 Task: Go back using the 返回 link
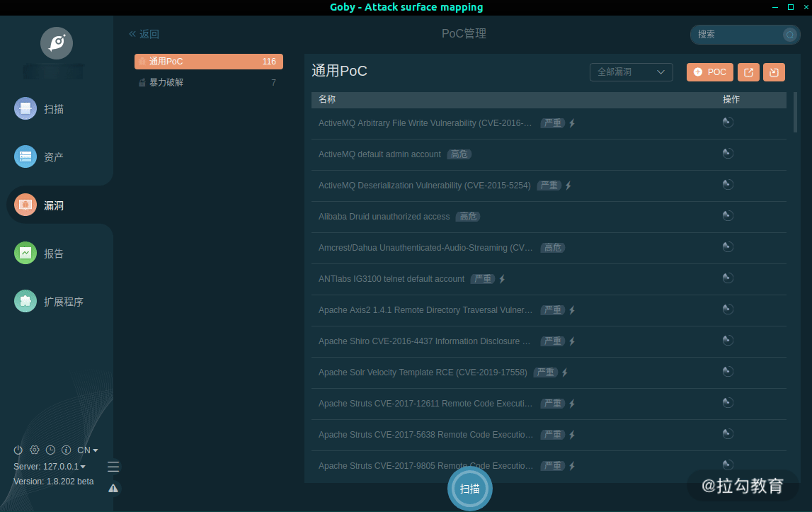[144, 34]
